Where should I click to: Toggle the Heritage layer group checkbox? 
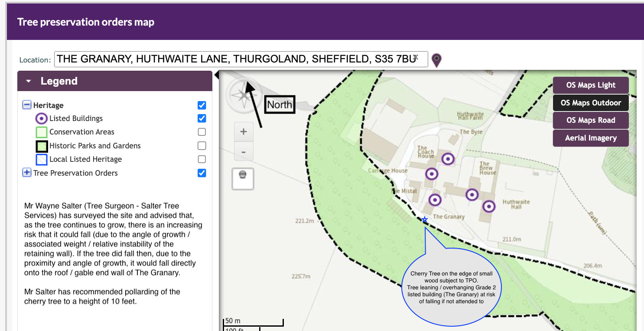coord(202,105)
